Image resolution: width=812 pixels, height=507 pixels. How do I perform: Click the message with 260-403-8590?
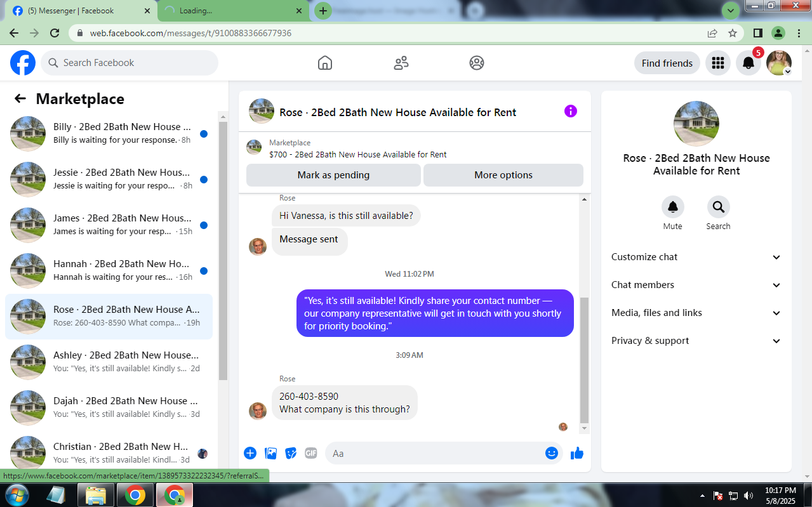coord(345,402)
